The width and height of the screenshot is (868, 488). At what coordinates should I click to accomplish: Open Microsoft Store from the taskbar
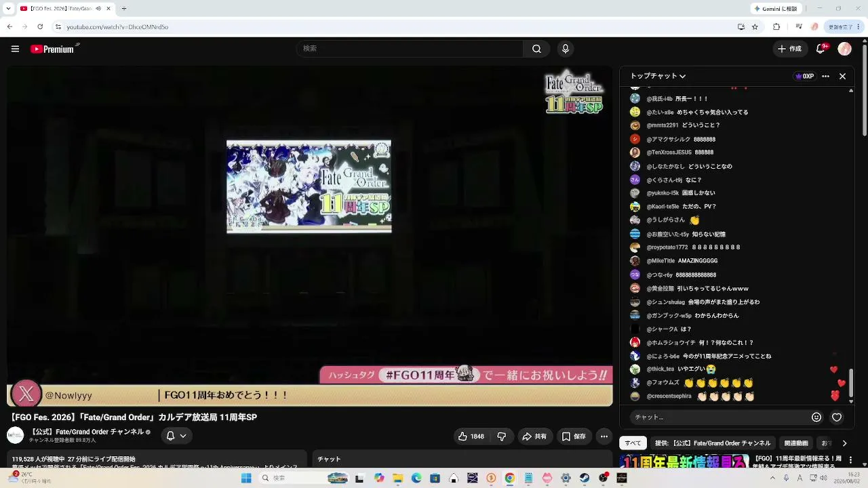[435, 478]
